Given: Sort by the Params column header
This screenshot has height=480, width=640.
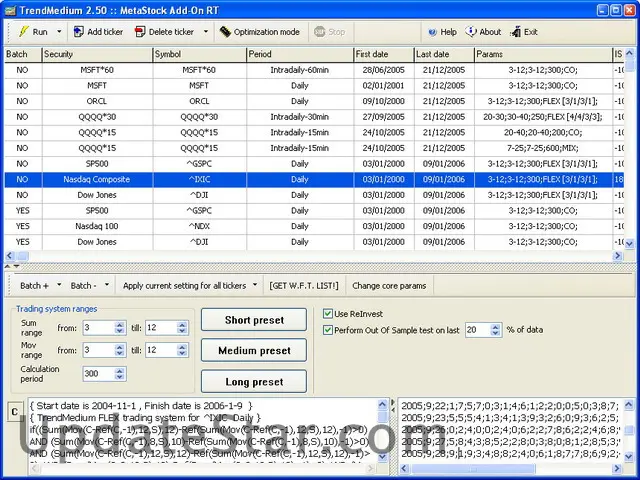Looking at the screenshot, I should click(543, 54).
